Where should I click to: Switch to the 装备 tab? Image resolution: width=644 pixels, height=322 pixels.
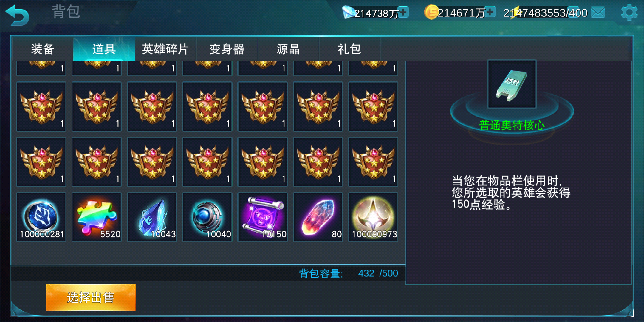click(x=43, y=49)
